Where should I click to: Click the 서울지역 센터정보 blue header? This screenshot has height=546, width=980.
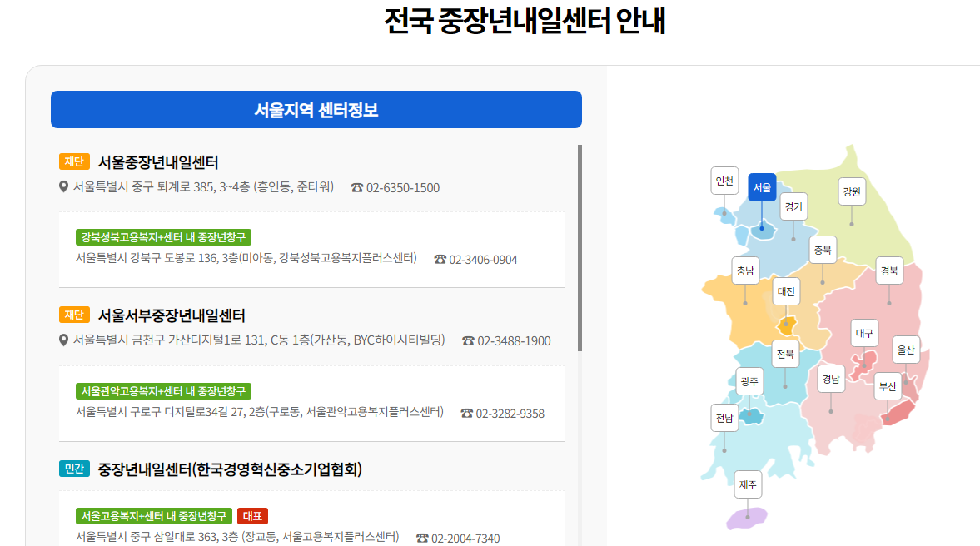click(x=316, y=109)
